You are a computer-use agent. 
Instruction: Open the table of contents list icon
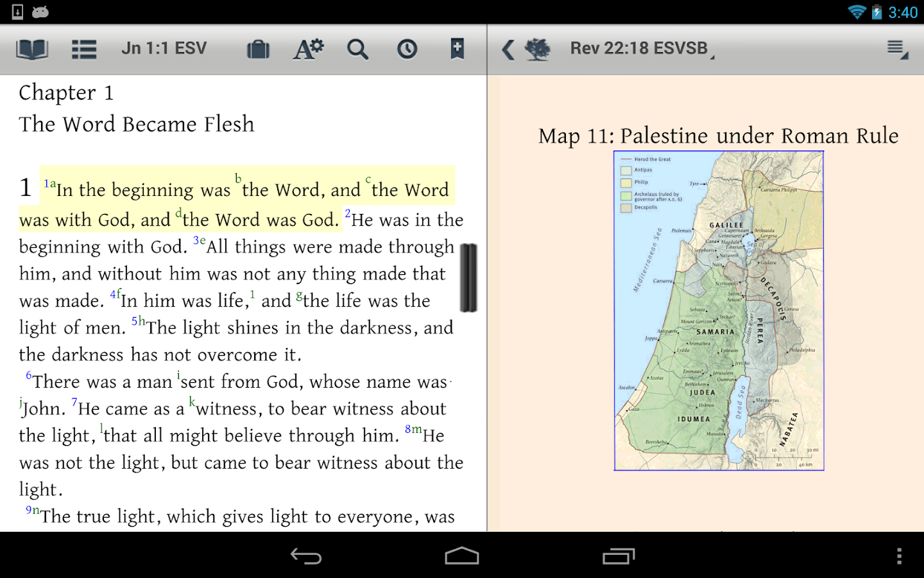(x=84, y=49)
